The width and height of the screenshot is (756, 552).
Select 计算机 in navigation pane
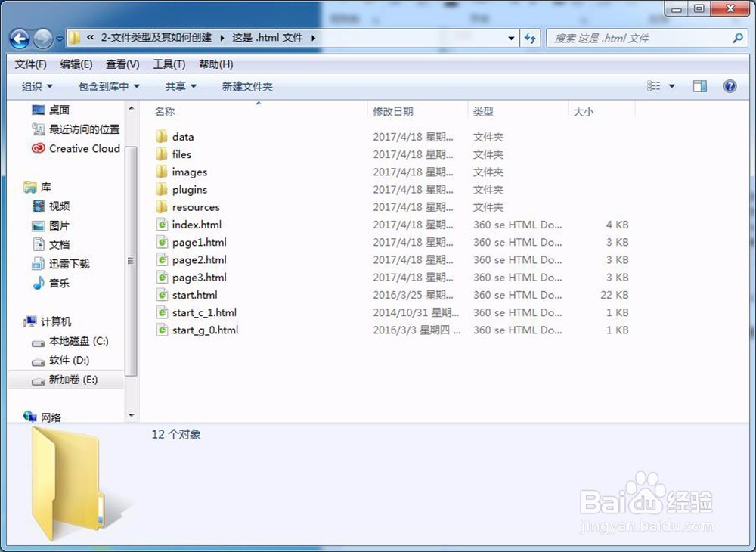[x=47, y=321]
